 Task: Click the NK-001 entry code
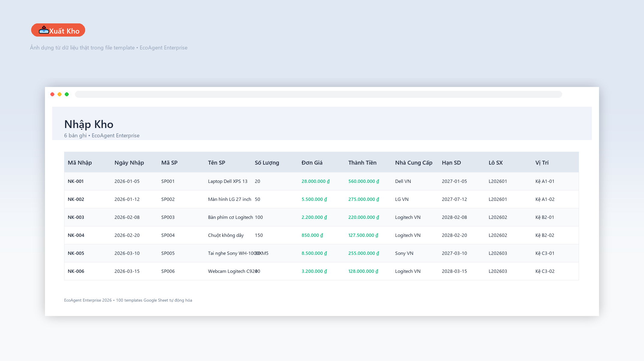click(76, 181)
